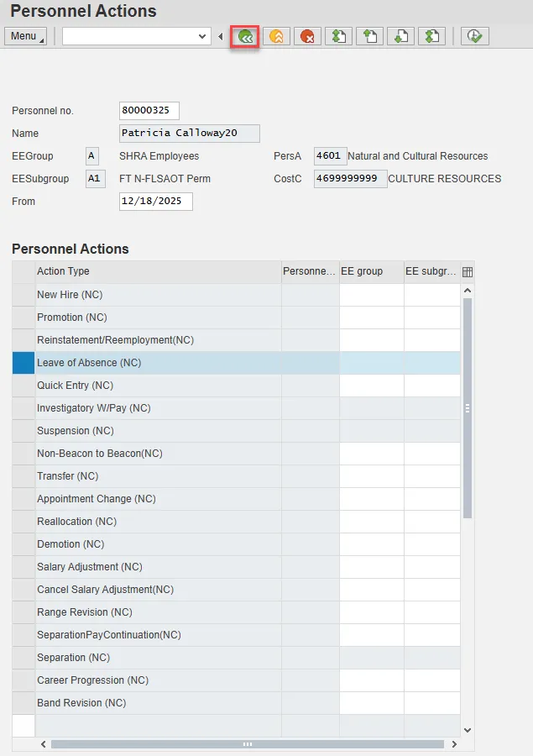
Task: Collapse command field with small triangle
Action: [220, 36]
